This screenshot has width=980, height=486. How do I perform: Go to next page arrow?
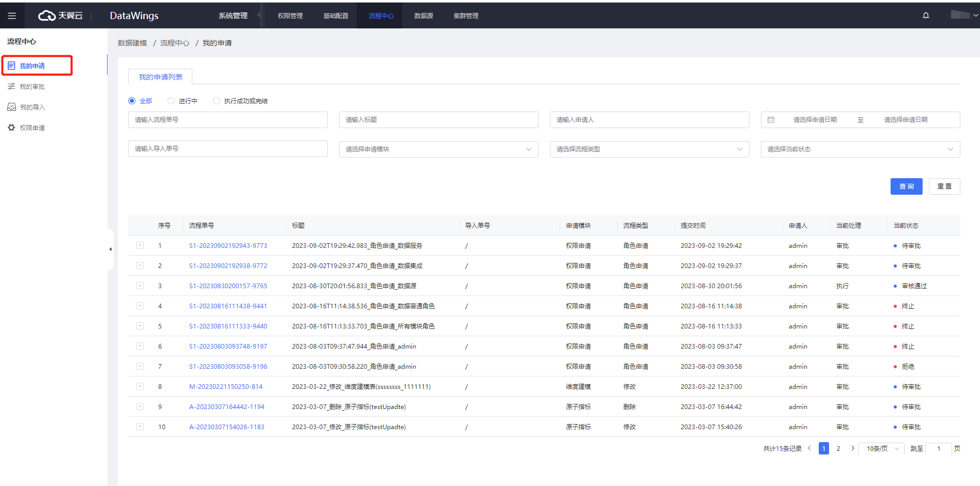point(853,448)
